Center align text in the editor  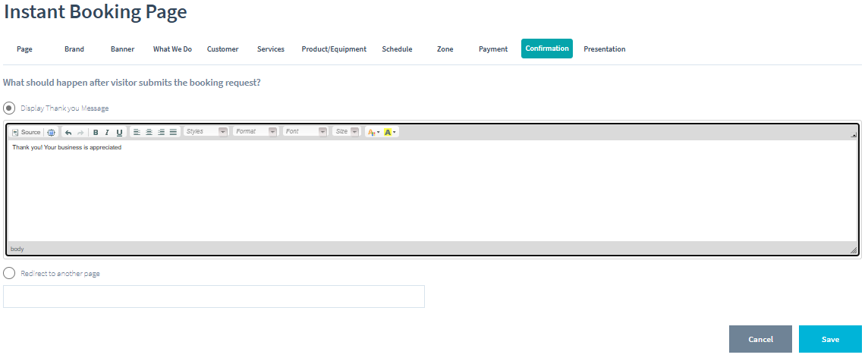(149, 132)
